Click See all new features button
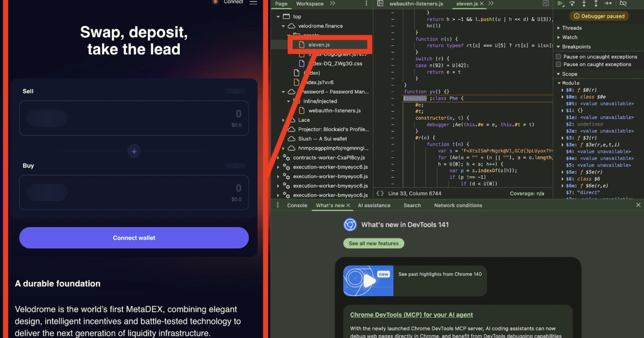This screenshot has height=338, width=644. point(374,244)
